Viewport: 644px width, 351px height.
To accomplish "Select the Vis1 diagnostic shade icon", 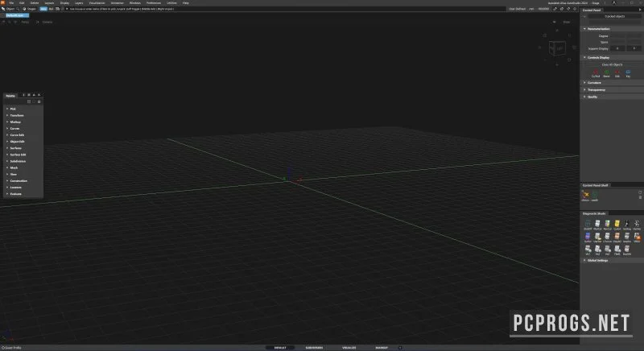I will [x=588, y=250].
